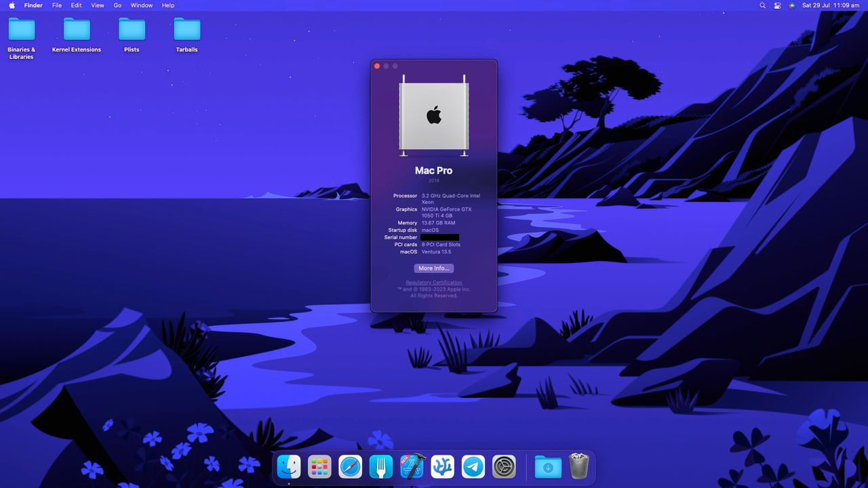868x488 pixels.
Task: Click the date and time in menu bar
Action: click(831, 5)
